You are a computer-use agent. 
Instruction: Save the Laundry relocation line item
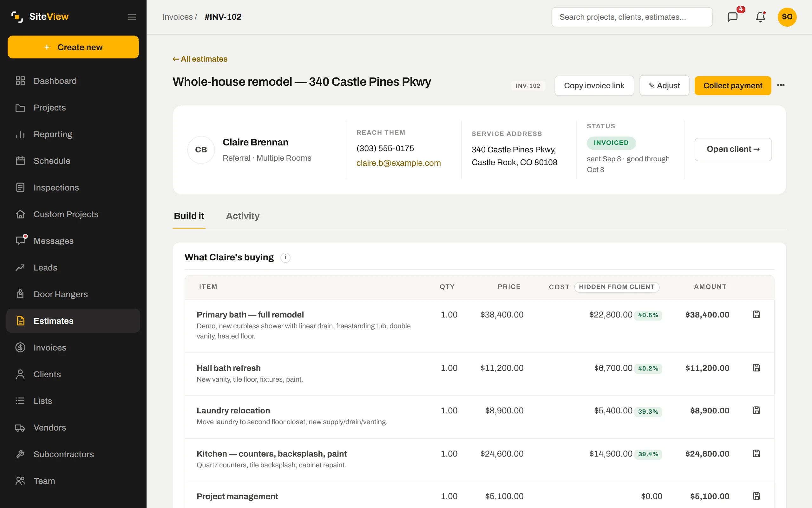756,410
